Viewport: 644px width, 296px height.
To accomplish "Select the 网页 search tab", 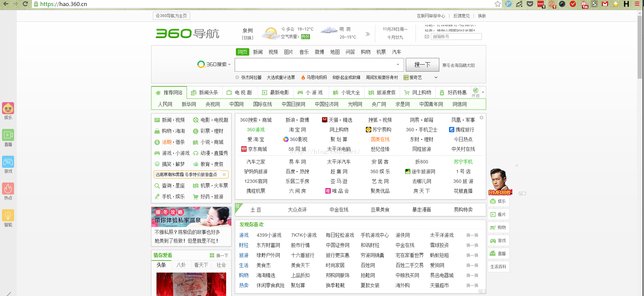I will click(243, 52).
